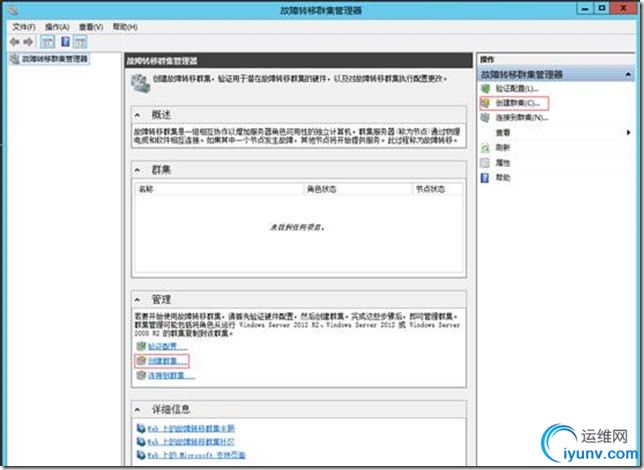Expand 查看 submenu arrow in actions pane
644x470 pixels.
[628, 133]
